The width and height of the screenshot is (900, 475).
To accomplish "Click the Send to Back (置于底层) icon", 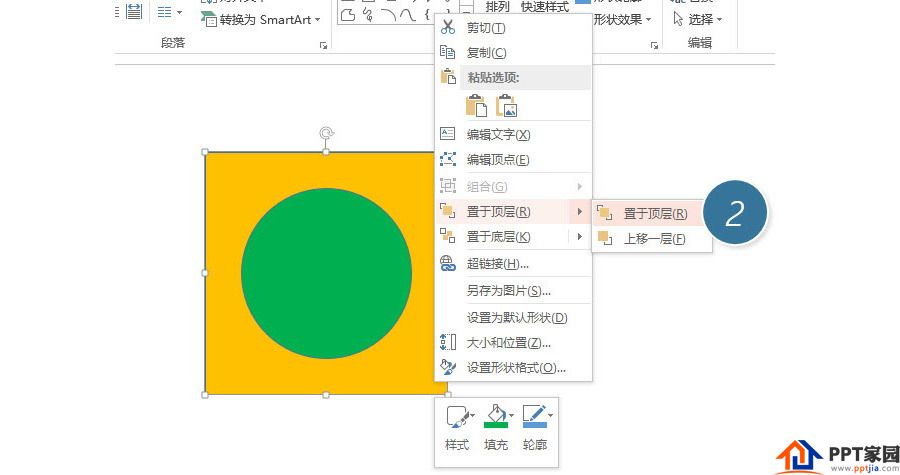I will [x=448, y=236].
